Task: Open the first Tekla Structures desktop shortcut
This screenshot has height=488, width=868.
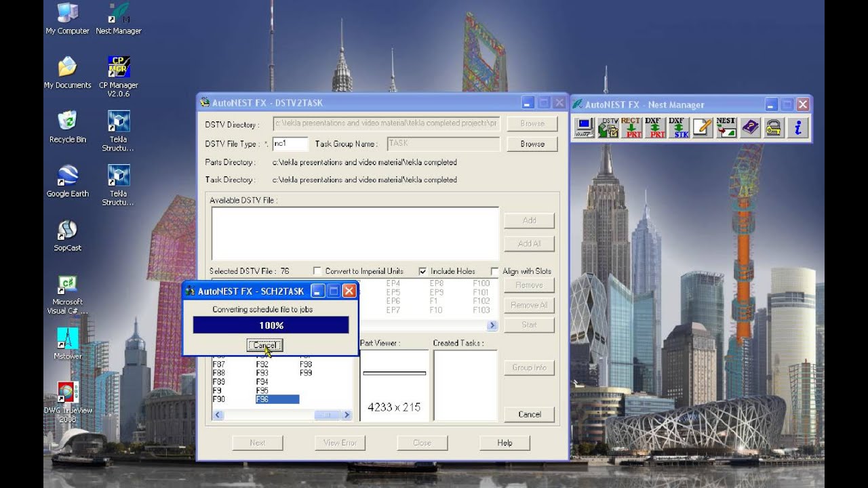Action: [119, 131]
